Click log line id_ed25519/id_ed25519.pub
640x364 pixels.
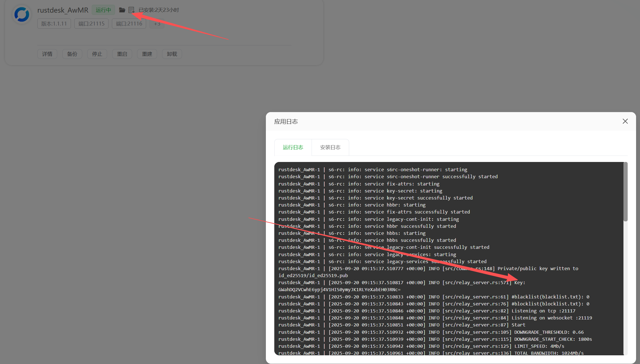[x=313, y=275]
